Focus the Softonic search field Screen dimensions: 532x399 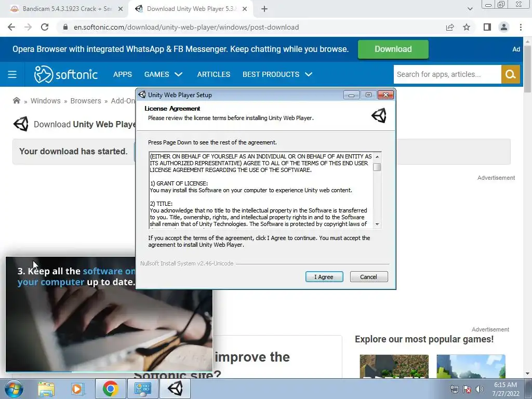(447, 74)
